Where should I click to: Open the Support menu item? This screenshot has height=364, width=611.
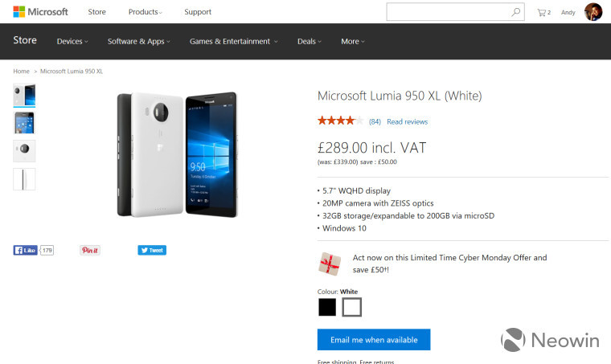[198, 12]
